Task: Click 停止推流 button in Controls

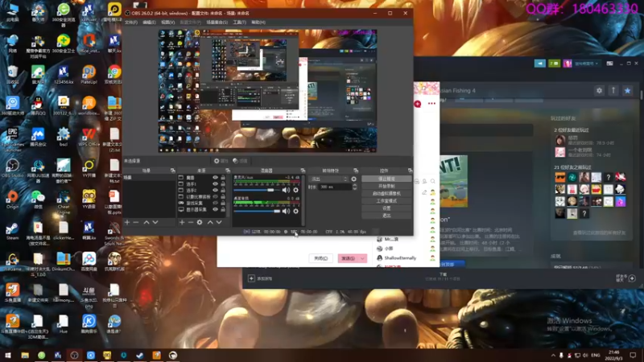Action: [x=386, y=179]
